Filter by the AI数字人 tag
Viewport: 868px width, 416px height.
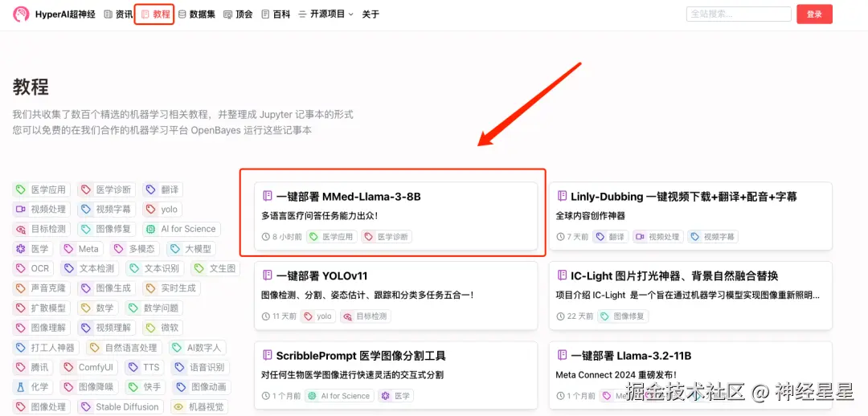(197, 348)
